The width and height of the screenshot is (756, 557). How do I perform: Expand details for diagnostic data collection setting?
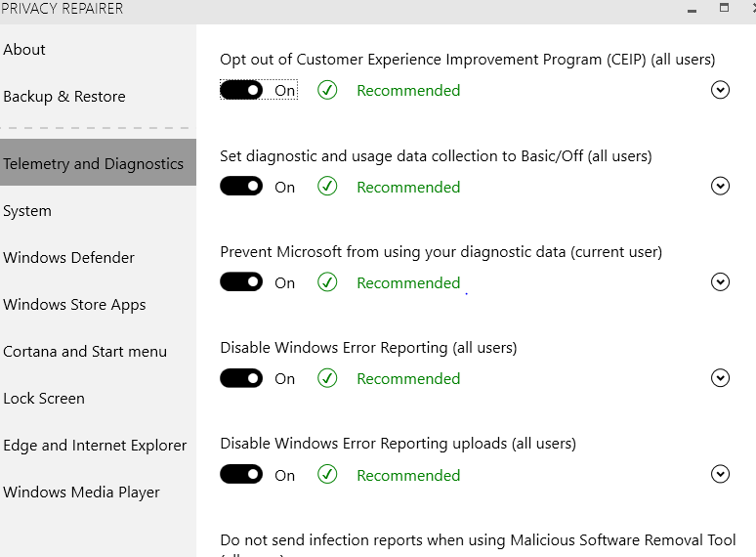pos(720,186)
